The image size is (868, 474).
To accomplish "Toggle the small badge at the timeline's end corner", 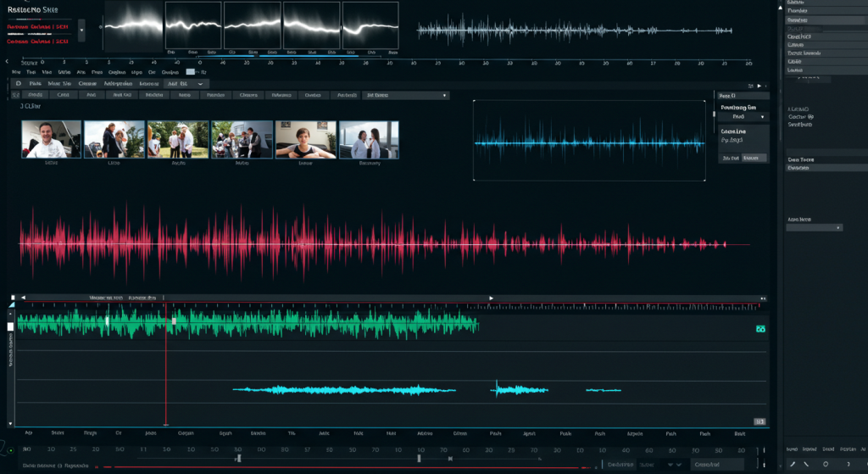I will [x=759, y=421].
